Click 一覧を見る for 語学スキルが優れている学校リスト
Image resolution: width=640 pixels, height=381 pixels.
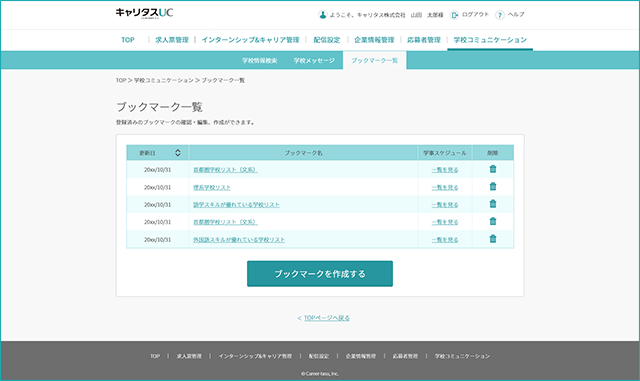tap(444, 205)
